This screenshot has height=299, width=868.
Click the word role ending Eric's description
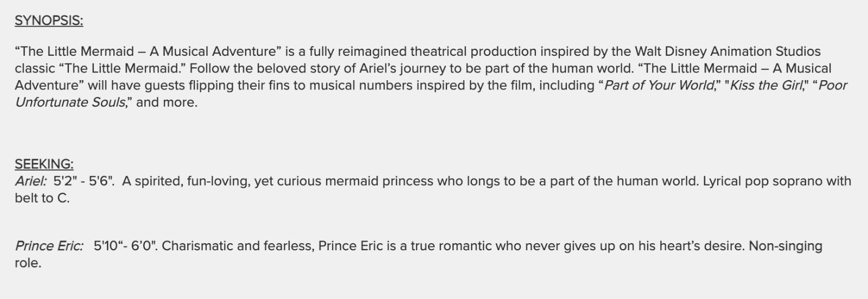[28, 263]
